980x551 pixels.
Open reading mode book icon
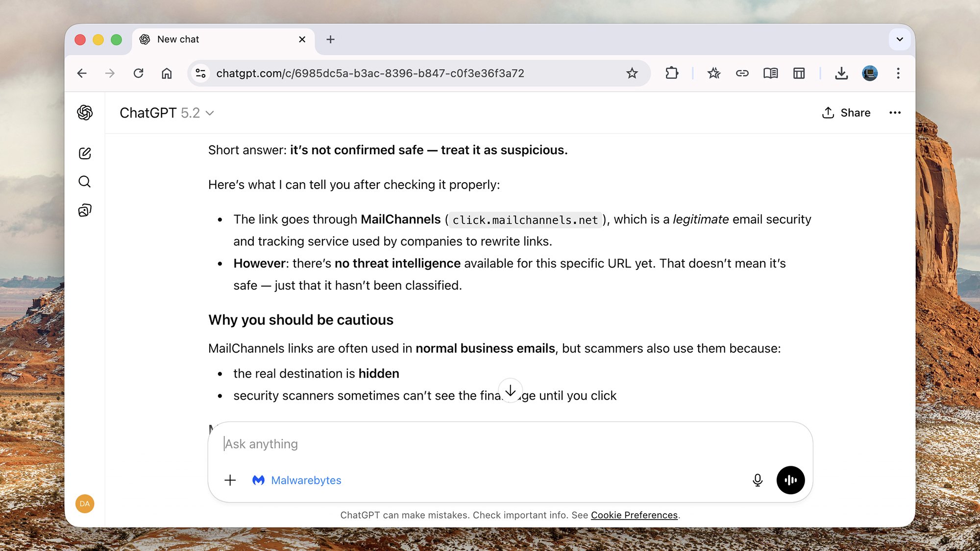[x=770, y=73]
